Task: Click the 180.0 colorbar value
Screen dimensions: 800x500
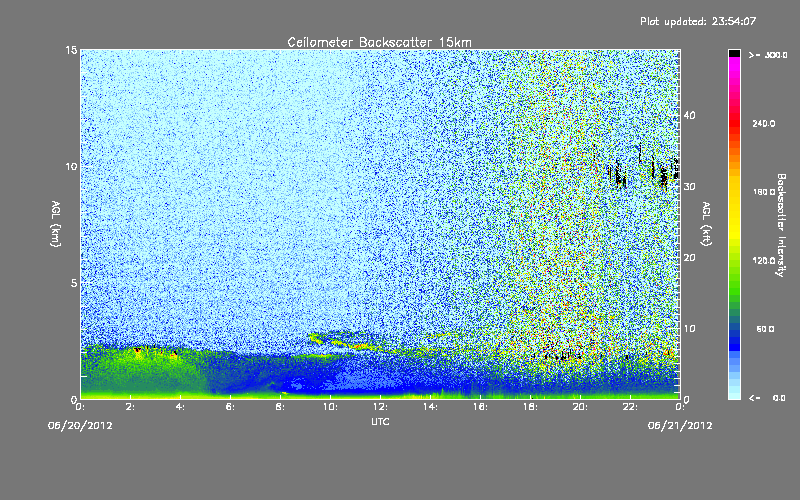Action: click(x=763, y=192)
